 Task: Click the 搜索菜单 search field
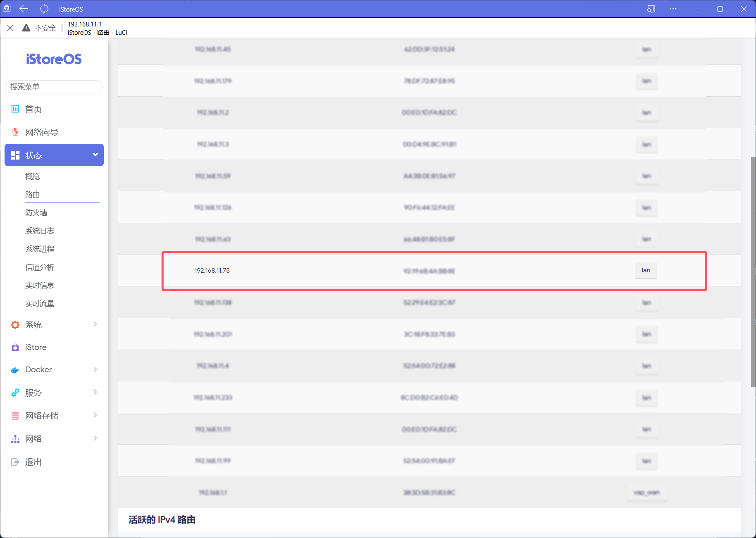[54, 87]
